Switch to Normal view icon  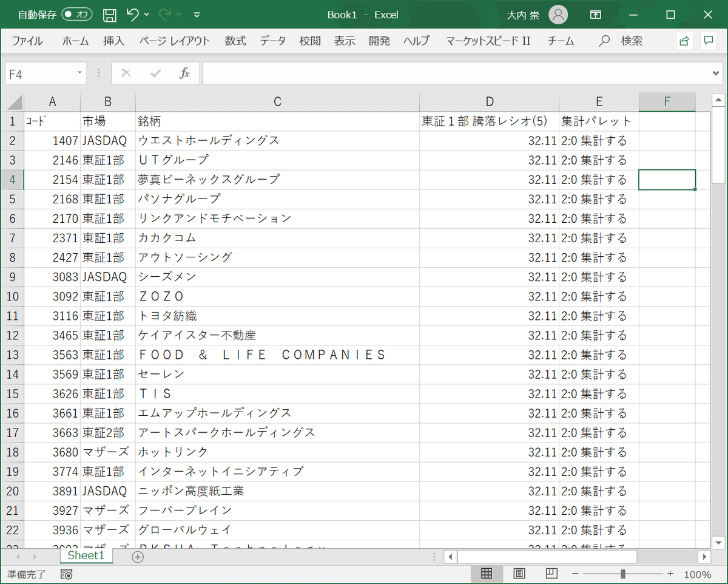[x=487, y=574]
